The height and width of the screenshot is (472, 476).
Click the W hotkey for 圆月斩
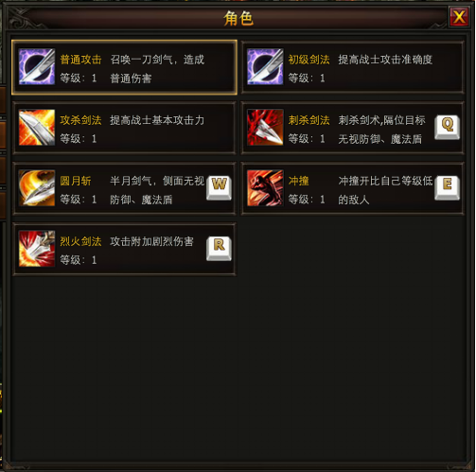coord(219,188)
